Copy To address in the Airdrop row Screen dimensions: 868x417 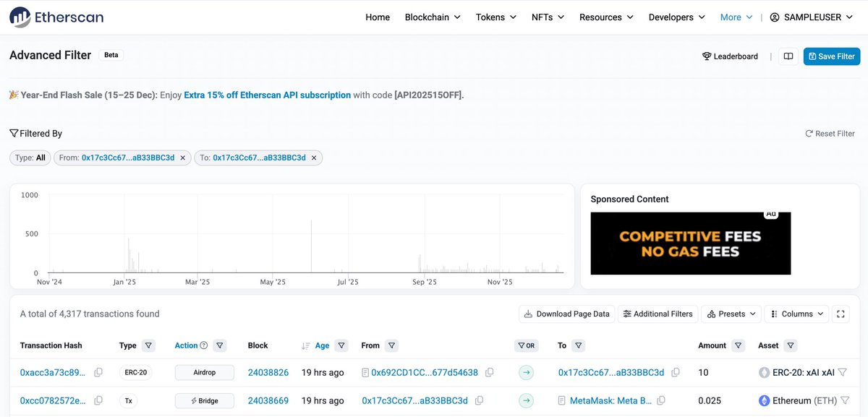(676, 372)
